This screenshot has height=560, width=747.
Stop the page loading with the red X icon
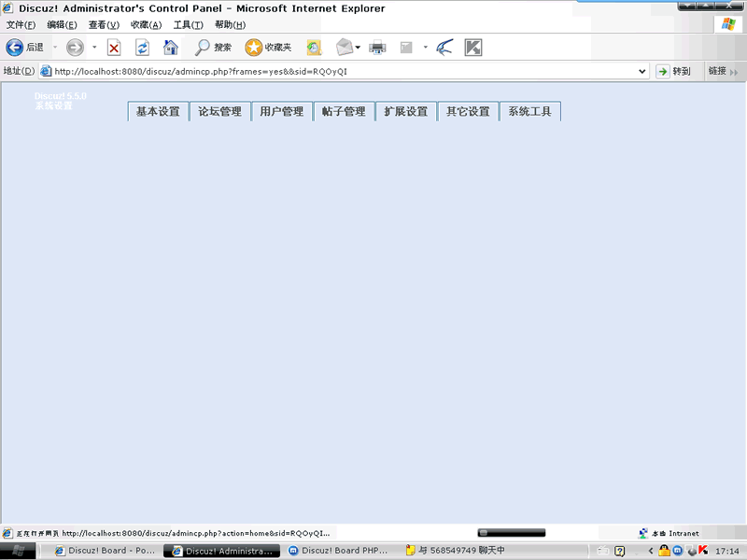click(115, 48)
